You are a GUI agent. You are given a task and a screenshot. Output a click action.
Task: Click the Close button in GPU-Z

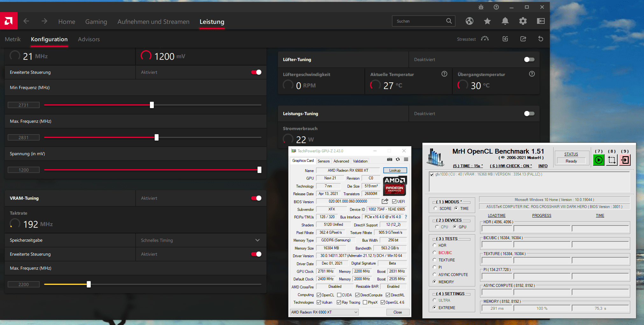coord(398,312)
